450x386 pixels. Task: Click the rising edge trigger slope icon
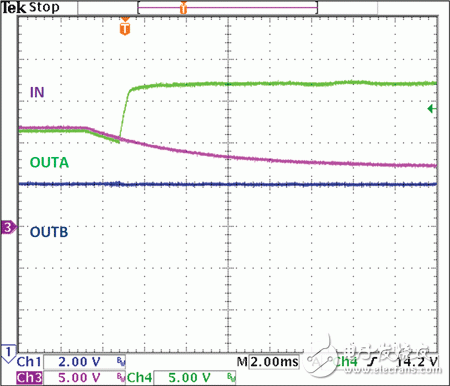point(373,362)
